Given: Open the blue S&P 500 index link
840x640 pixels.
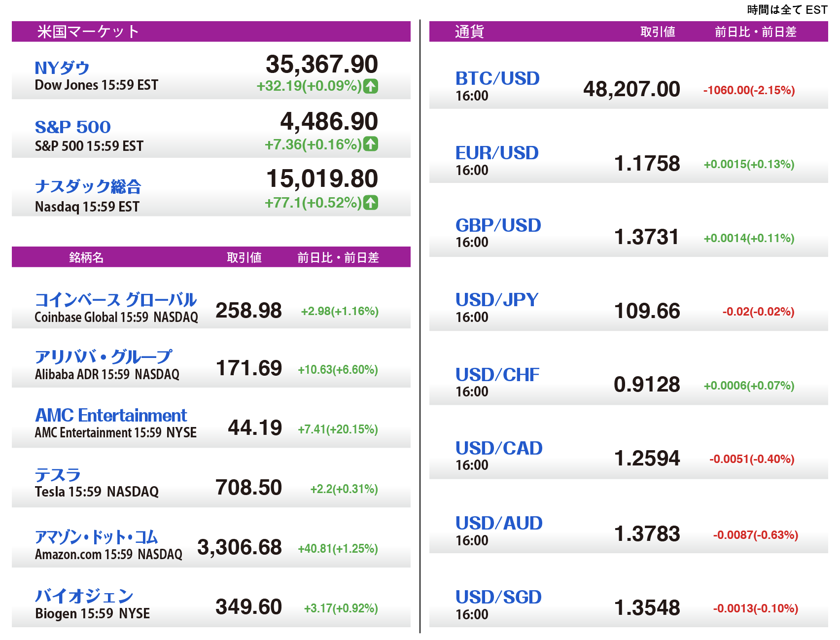Looking at the screenshot, I should [73, 127].
